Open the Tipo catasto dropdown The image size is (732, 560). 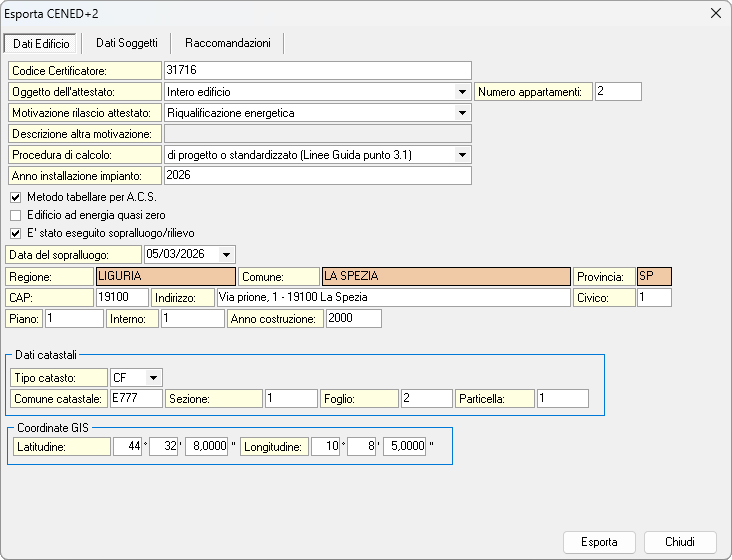(x=153, y=378)
